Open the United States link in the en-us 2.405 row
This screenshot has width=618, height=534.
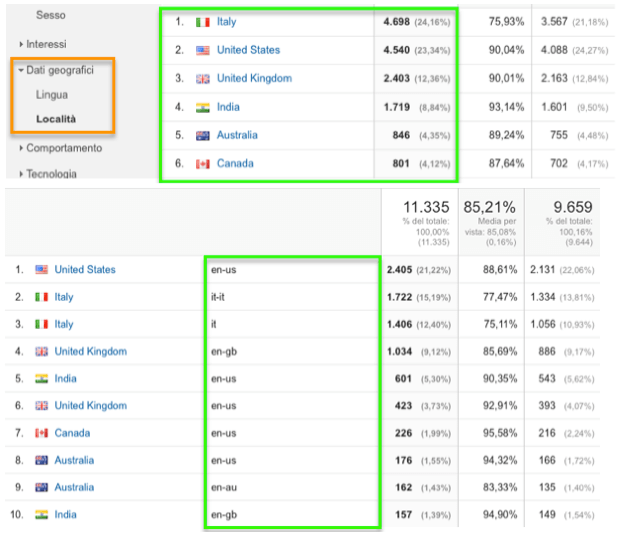pyautogui.click(x=85, y=270)
